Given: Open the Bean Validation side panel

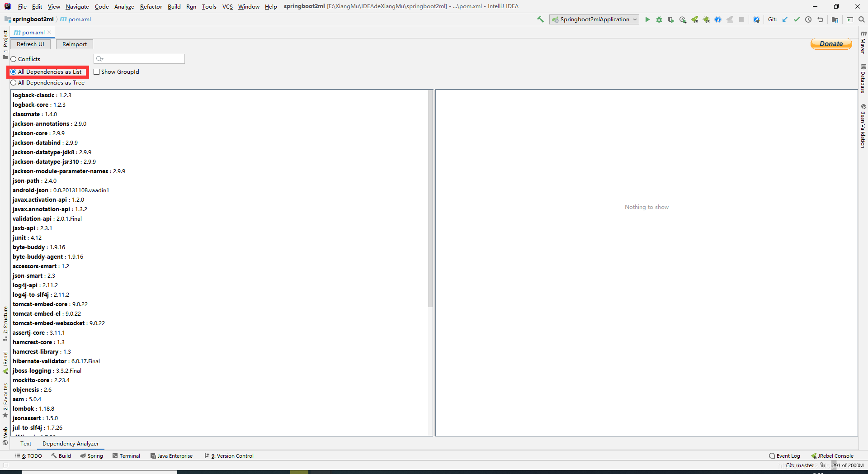Looking at the screenshot, I should click(x=863, y=126).
